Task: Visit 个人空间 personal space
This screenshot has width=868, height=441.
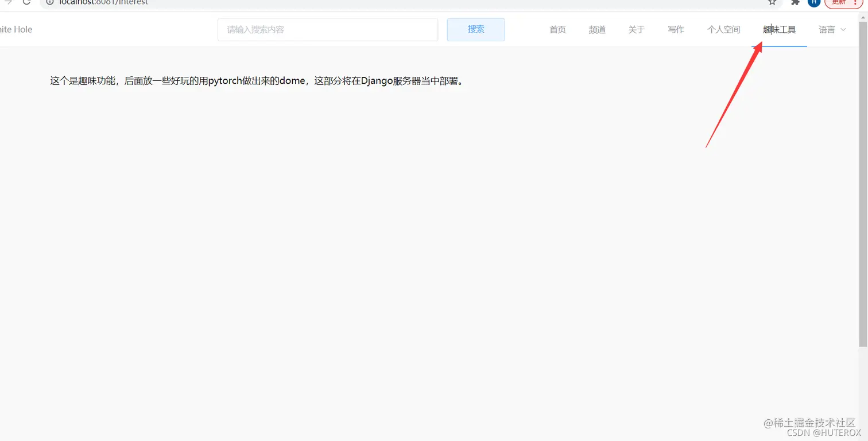Action: click(x=723, y=29)
